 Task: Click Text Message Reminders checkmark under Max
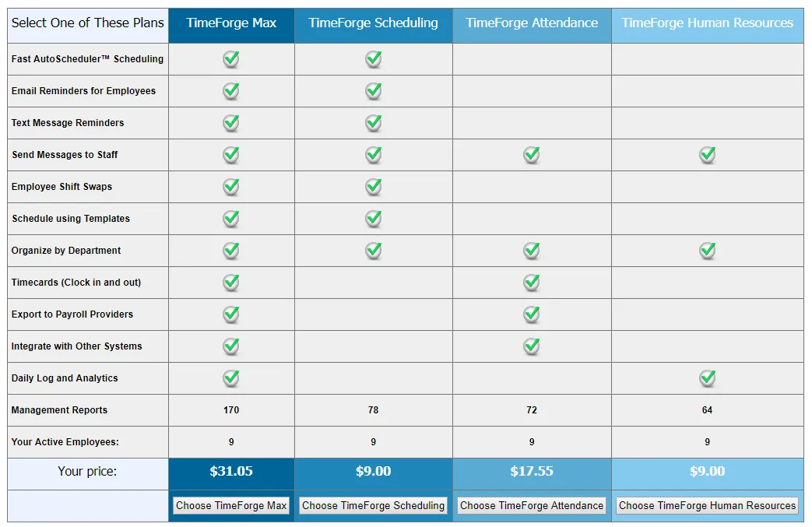point(231,123)
